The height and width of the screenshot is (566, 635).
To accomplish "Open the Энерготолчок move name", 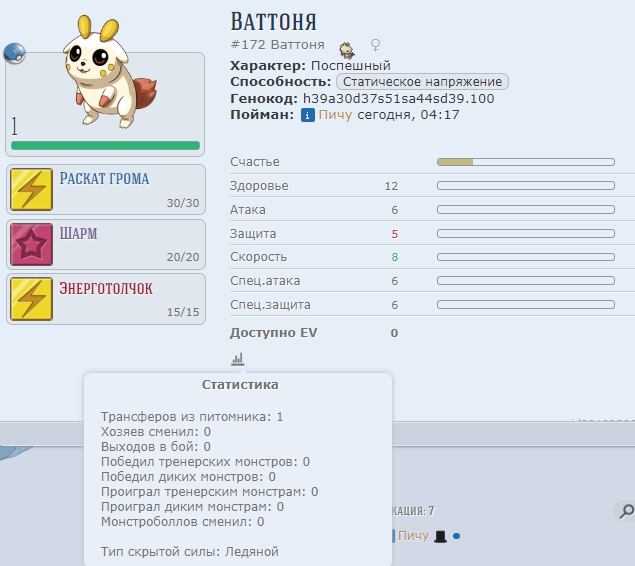I will pyautogui.click(x=106, y=288).
